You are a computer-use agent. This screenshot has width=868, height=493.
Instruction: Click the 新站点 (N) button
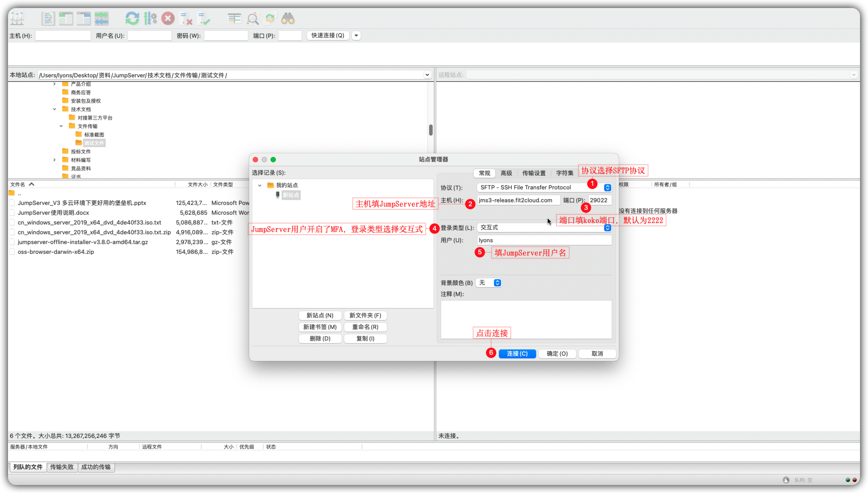click(x=320, y=316)
